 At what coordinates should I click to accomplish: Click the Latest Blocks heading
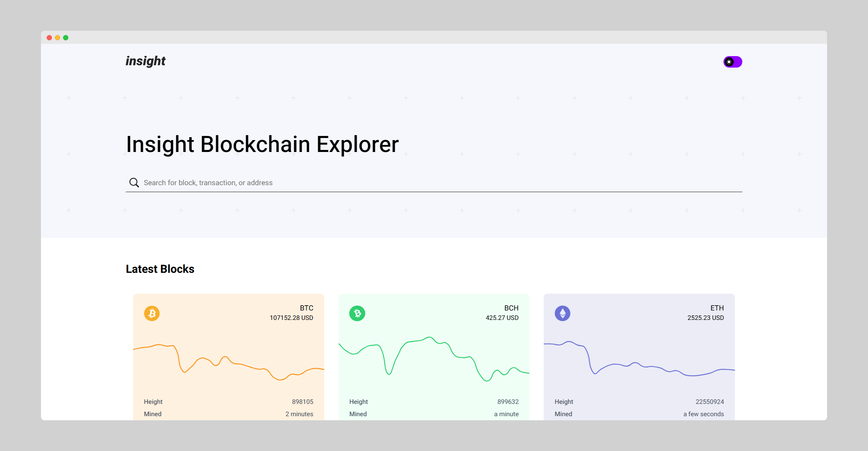click(x=160, y=269)
